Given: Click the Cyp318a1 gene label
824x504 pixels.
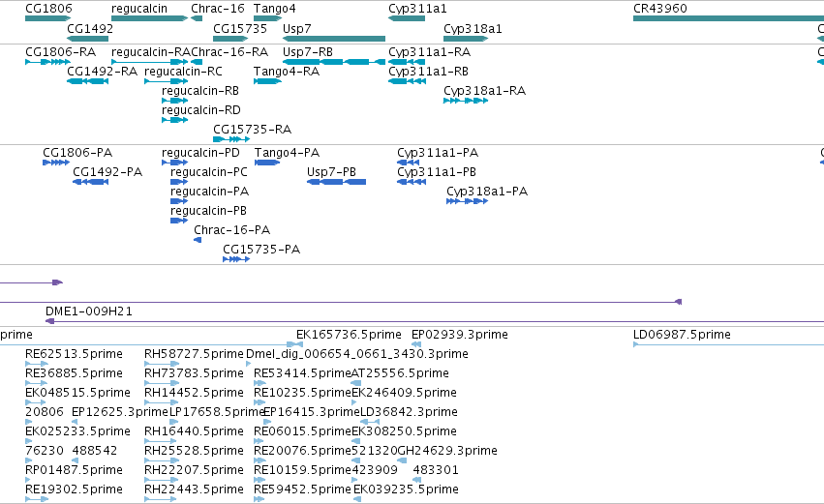Looking at the screenshot, I should coord(473,28).
